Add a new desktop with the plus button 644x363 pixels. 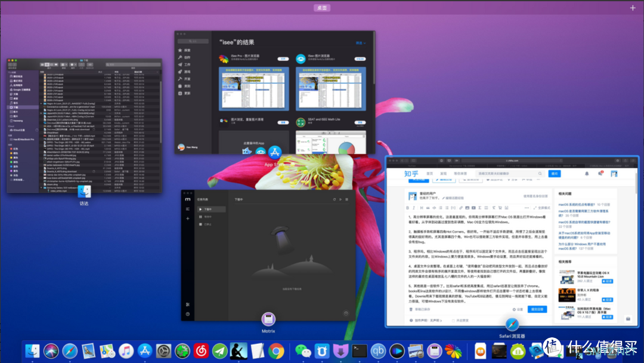click(x=633, y=8)
